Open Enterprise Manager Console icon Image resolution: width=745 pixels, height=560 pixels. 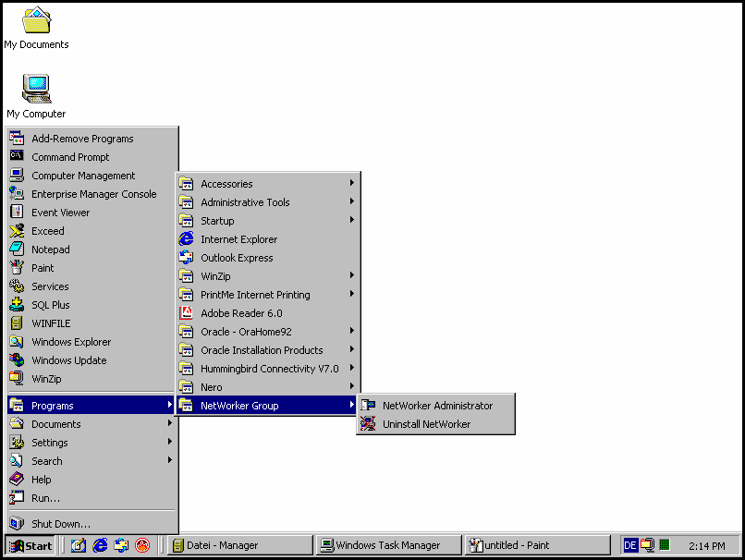pyautogui.click(x=17, y=194)
